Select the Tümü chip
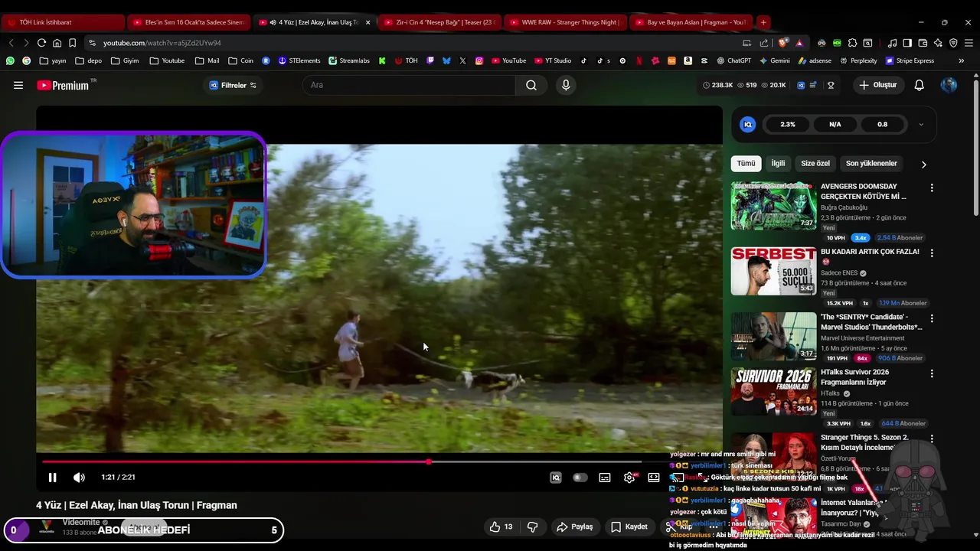The width and height of the screenshot is (980, 551). (746, 163)
